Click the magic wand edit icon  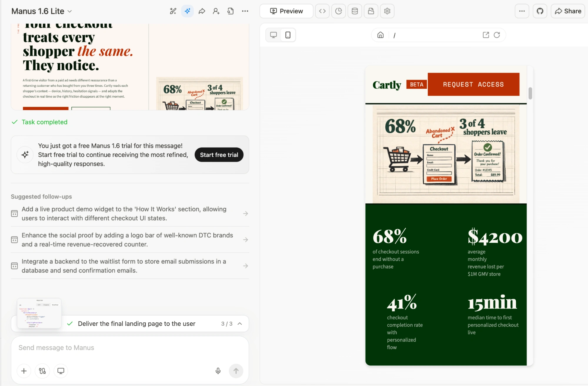[173, 11]
